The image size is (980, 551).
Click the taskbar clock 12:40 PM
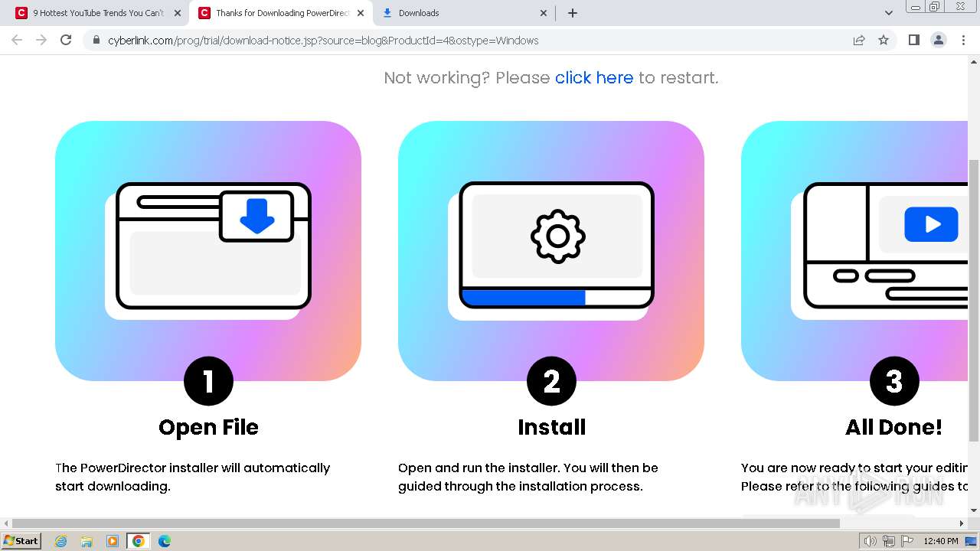pyautogui.click(x=941, y=541)
